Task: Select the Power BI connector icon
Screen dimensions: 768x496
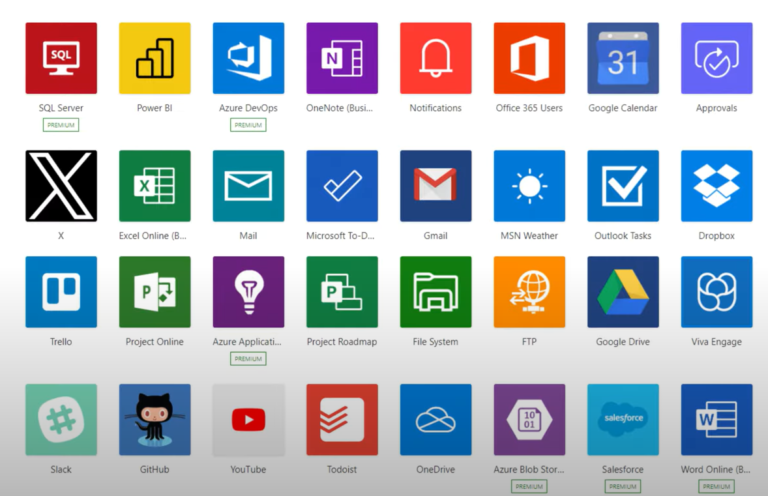Action: (x=155, y=58)
